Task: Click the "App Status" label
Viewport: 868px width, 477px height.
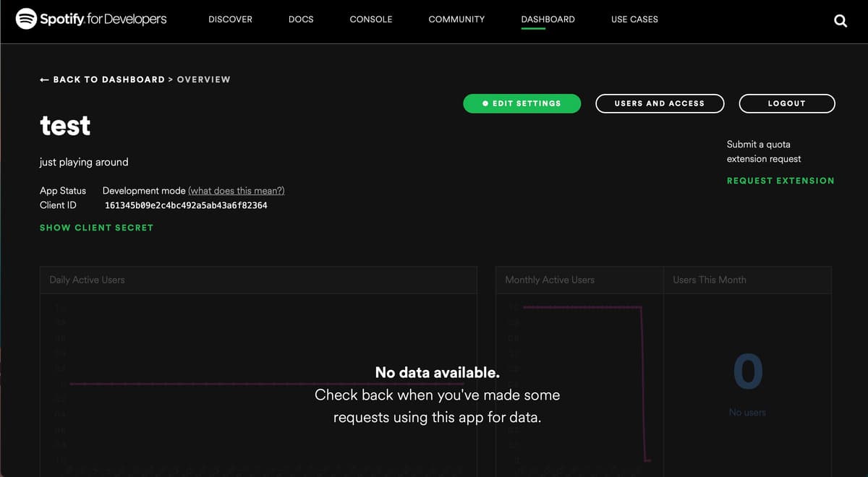Action: pos(63,191)
